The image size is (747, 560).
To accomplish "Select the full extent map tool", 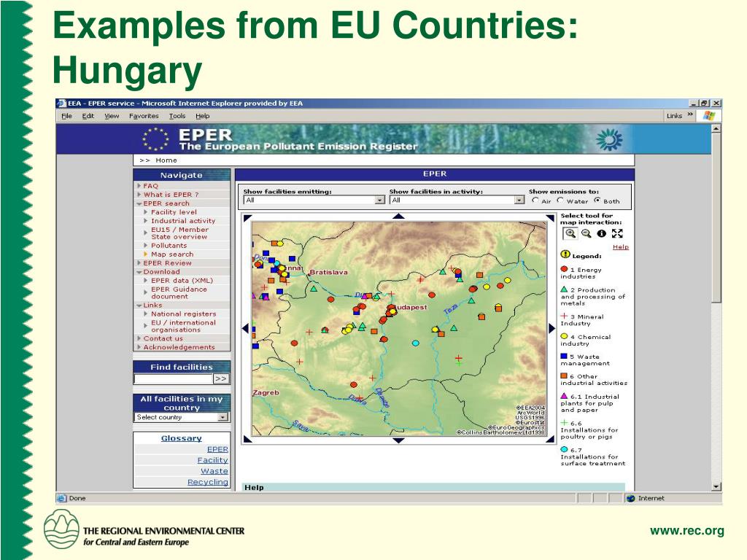I will [x=617, y=233].
